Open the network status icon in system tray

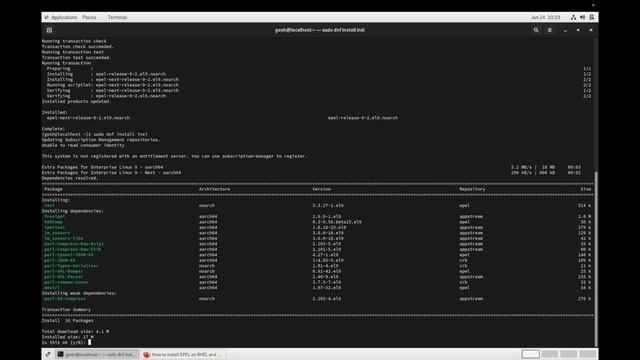click(x=573, y=17)
